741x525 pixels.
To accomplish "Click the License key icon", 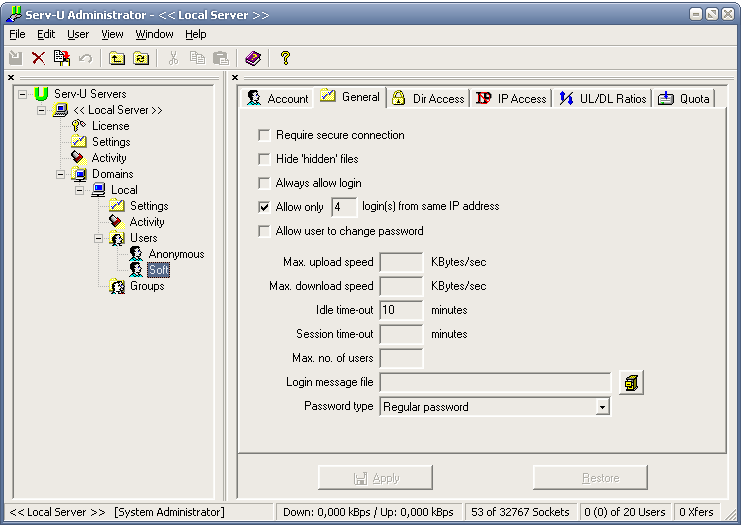I will tap(78, 126).
